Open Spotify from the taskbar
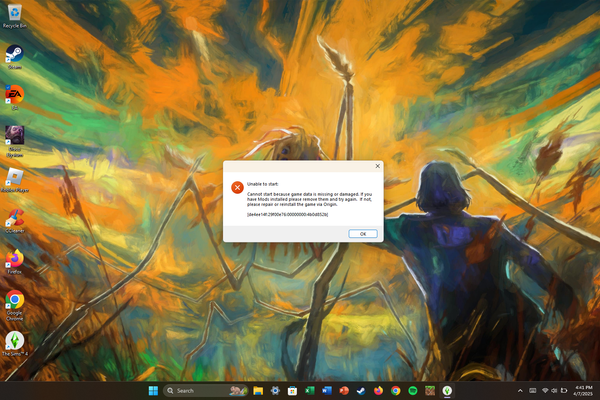This screenshot has height=400, width=600. (413, 390)
